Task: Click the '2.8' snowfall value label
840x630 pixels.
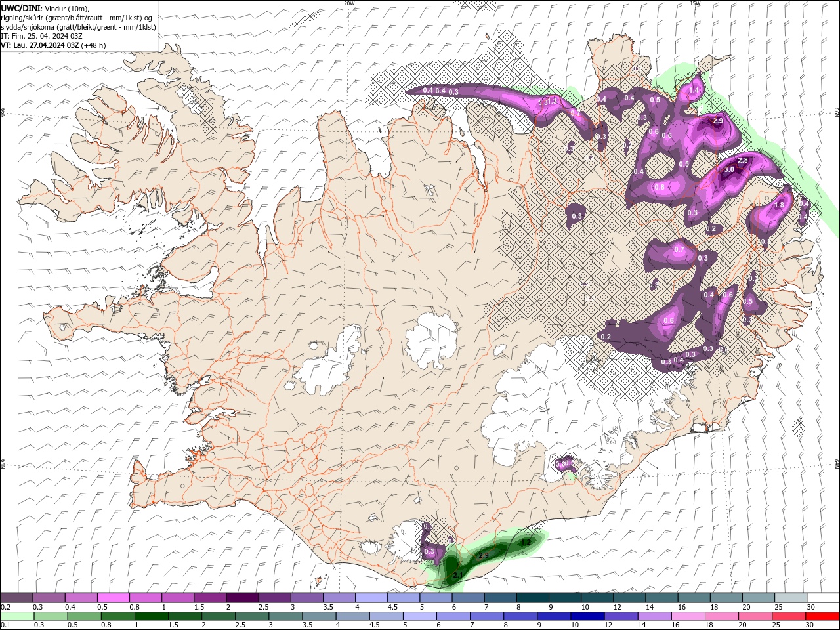Action: [743, 160]
